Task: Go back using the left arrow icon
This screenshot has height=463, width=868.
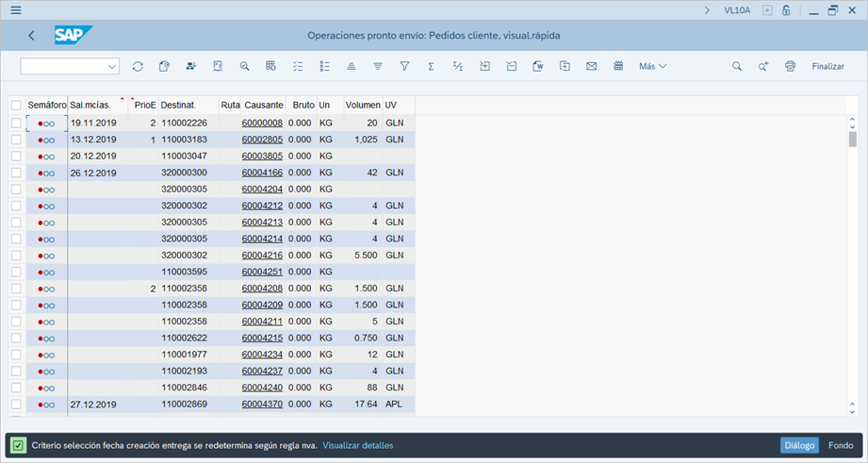Action: point(31,36)
